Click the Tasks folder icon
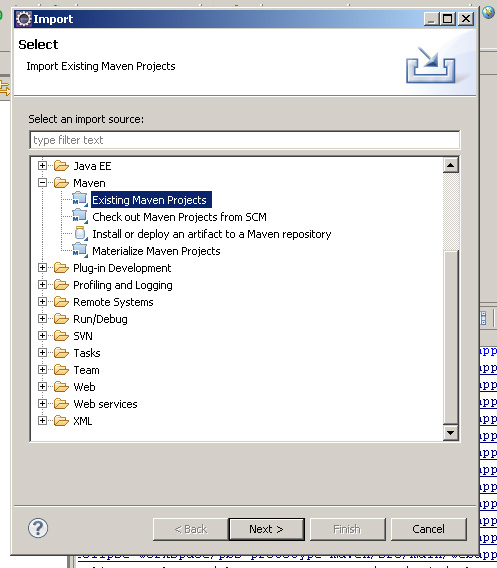 coord(61,353)
